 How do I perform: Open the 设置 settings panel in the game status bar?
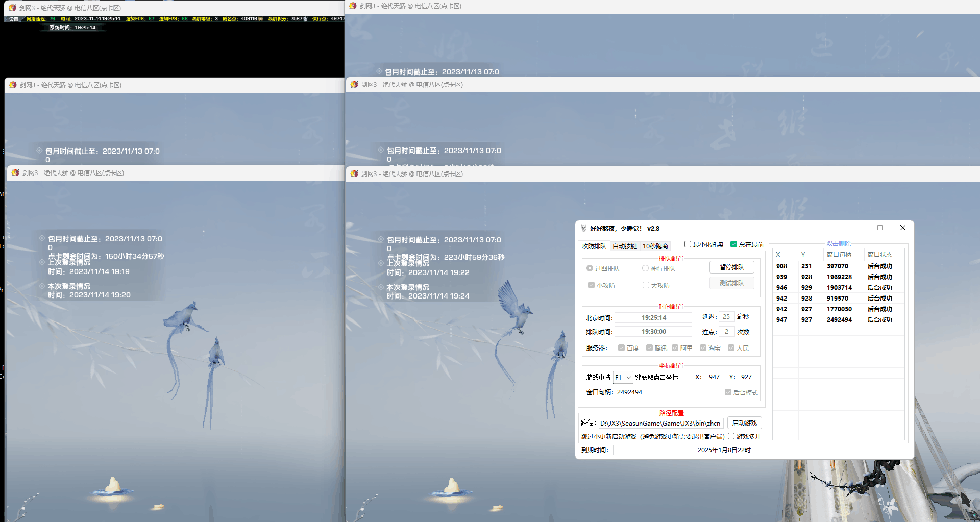point(12,18)
